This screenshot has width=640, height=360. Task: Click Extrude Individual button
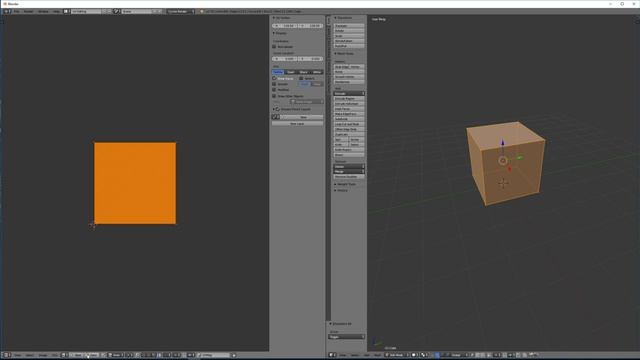pos(349,104)
